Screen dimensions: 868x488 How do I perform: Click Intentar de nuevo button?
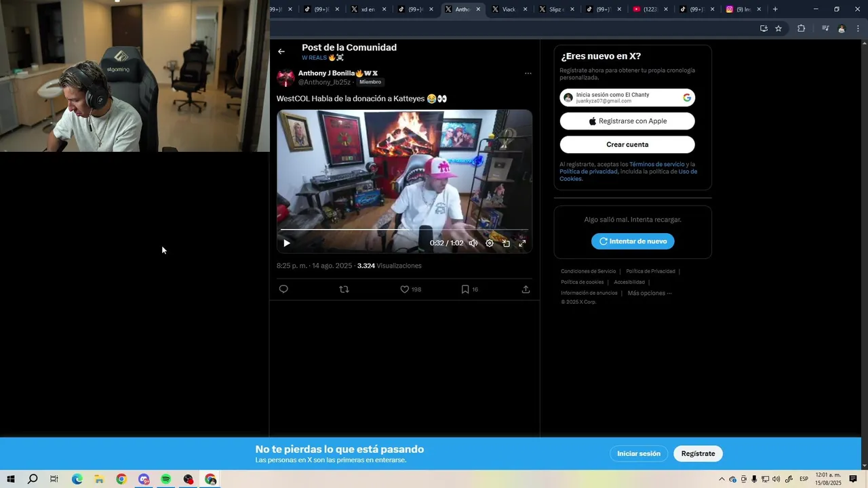pos(633,241)
